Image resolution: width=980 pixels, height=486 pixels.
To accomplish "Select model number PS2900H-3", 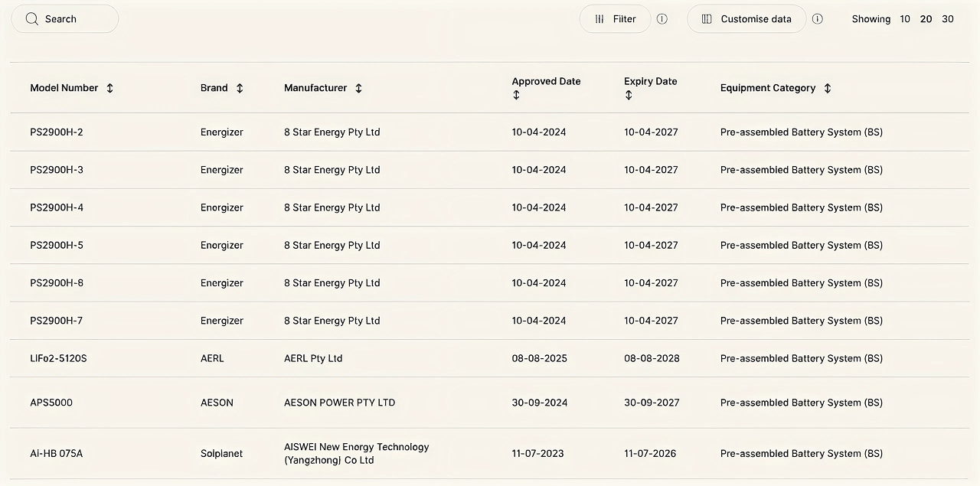I will click(x=57, y=170).
